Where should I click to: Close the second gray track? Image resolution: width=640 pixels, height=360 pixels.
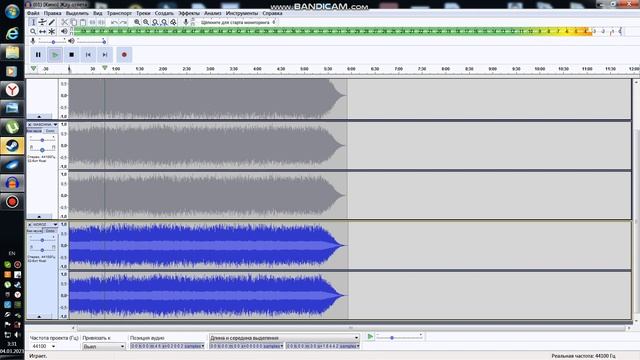29,124
